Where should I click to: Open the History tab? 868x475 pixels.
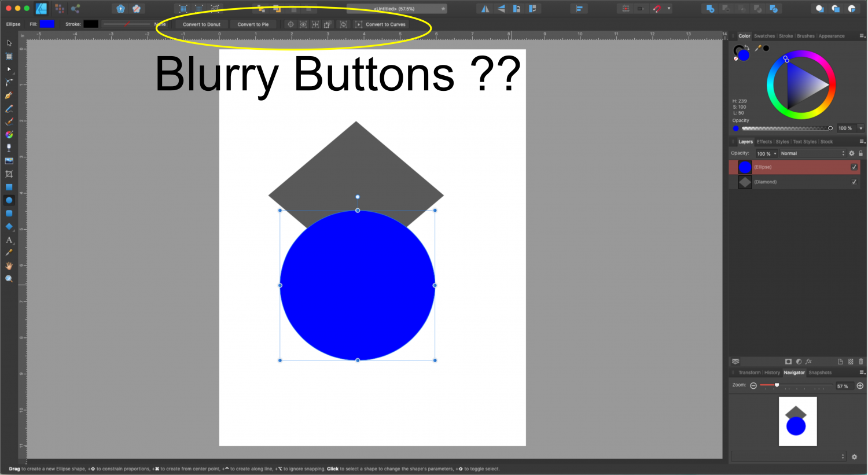pos(772,373)
